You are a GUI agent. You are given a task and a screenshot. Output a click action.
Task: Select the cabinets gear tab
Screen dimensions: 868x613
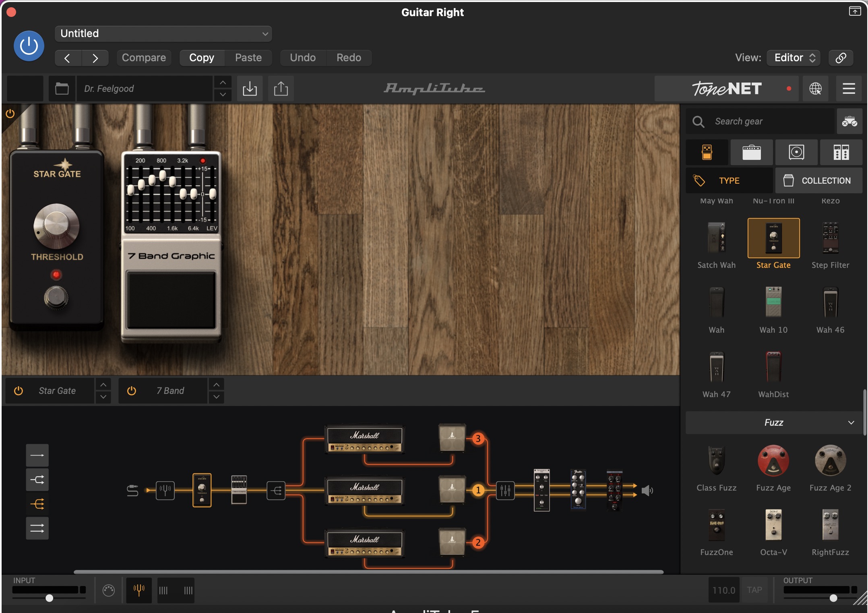[x=796, y=152]
